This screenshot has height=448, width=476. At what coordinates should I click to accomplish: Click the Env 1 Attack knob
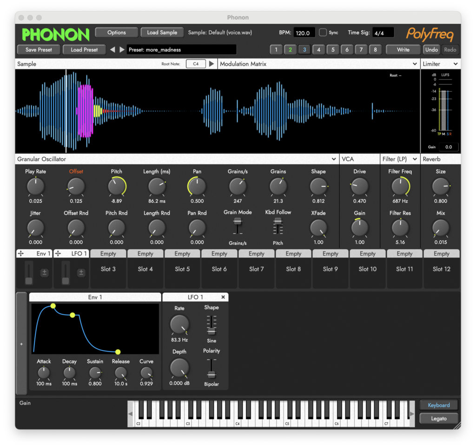tap(44, 373)
